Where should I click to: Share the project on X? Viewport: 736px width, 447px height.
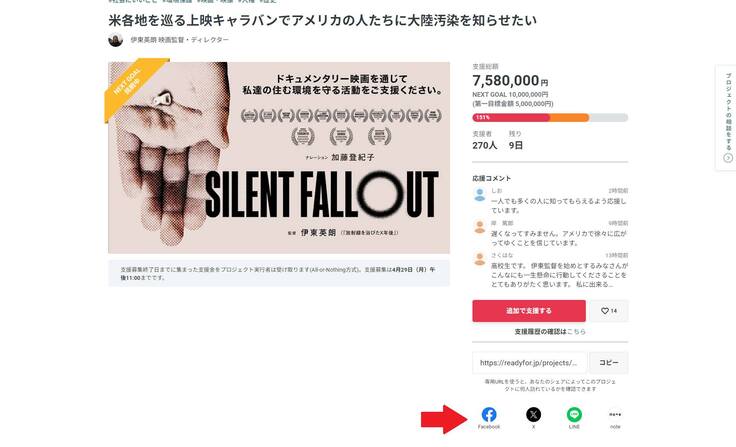[533, 415]
